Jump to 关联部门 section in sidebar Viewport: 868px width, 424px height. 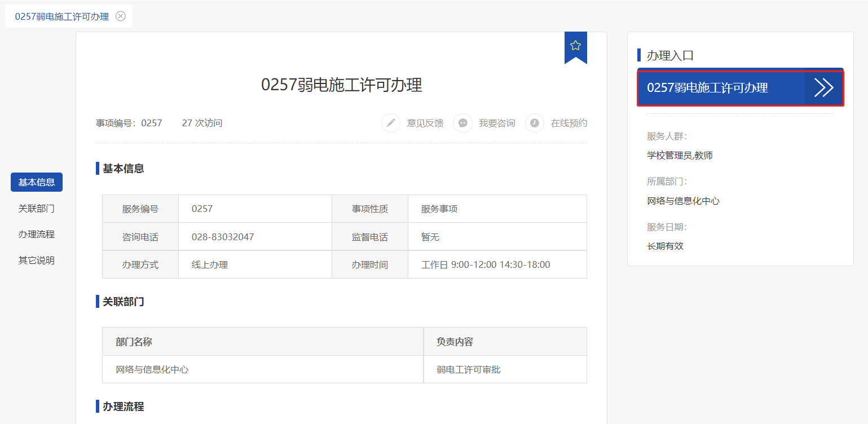[x=37, y=208]
